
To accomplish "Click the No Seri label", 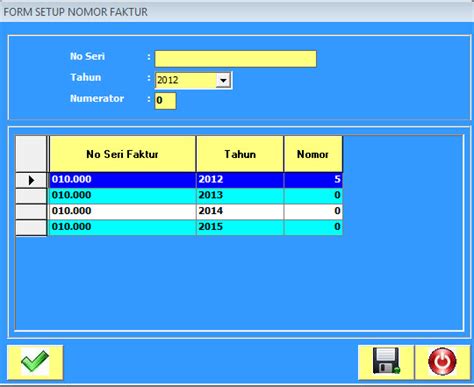I will (x=87, y=56).
